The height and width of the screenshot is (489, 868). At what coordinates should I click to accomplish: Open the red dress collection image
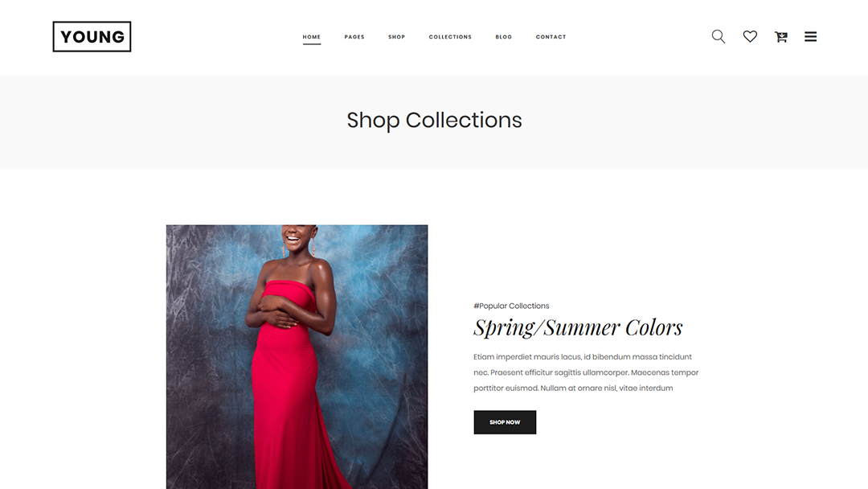coord(297,356)
